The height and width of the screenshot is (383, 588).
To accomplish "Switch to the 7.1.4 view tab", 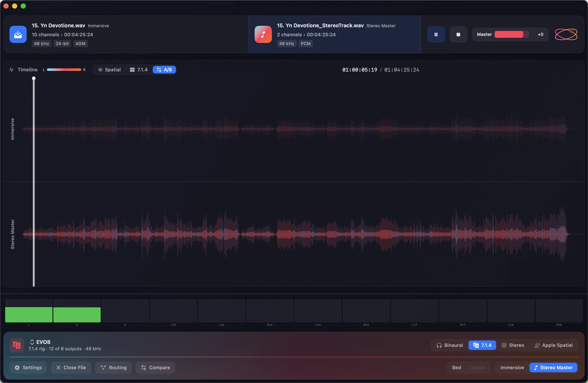I will tap(139, 70).
